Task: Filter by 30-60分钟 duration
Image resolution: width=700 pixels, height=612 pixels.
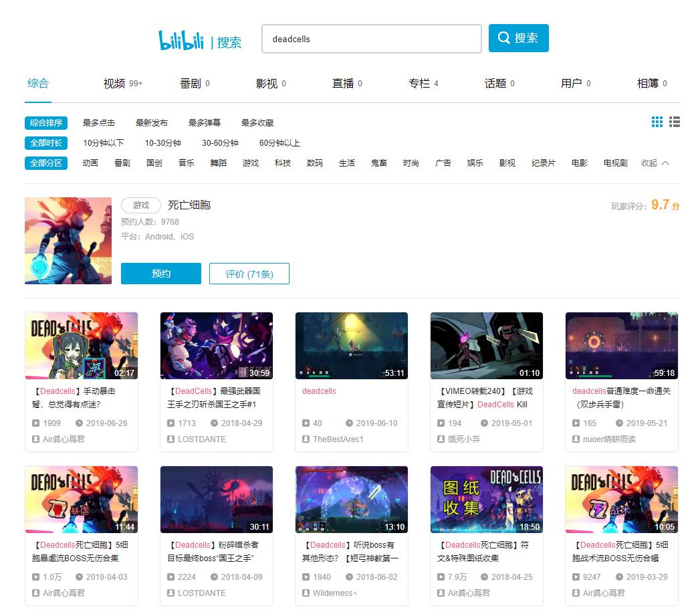Action: click(220, 143)
